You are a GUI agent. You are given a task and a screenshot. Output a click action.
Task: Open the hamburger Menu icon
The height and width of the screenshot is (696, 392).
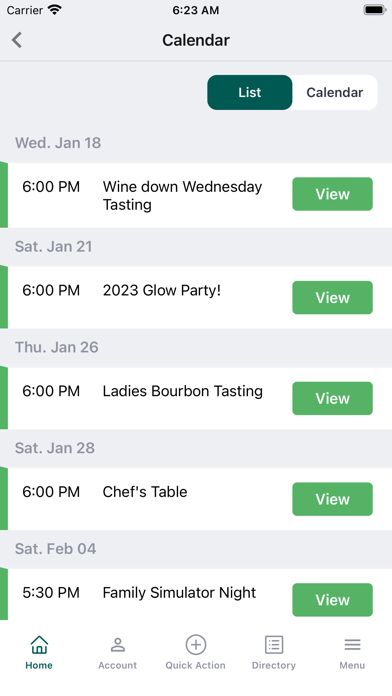352,645
